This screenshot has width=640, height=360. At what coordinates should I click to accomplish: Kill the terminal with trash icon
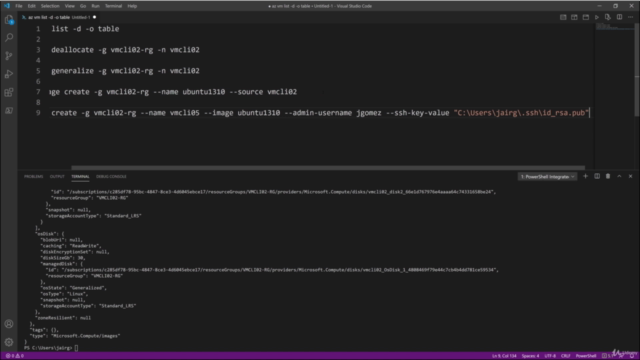click(608, 176)
